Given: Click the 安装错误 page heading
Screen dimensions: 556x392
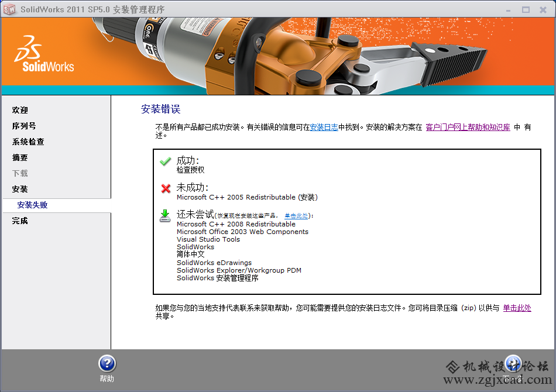Looking at the screenshot, I should 160,109.
